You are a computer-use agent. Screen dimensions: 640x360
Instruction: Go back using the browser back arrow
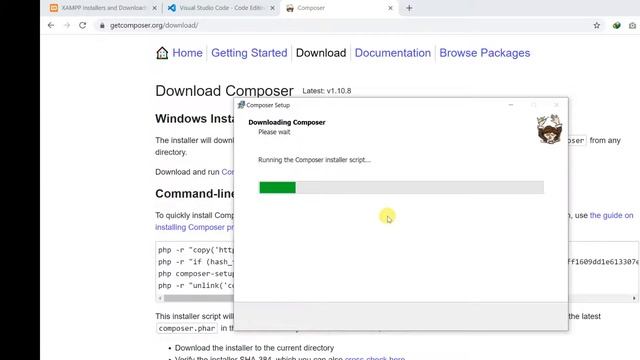(51, 25)
